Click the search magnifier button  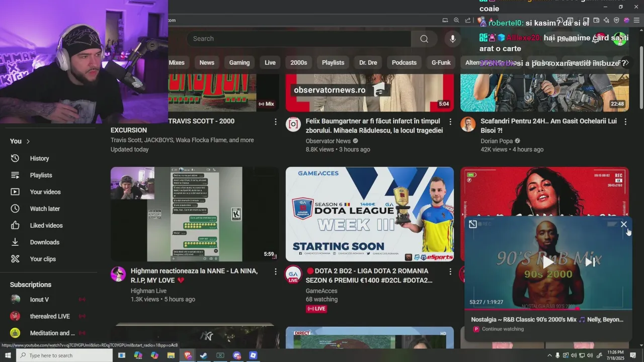(424, 39)
